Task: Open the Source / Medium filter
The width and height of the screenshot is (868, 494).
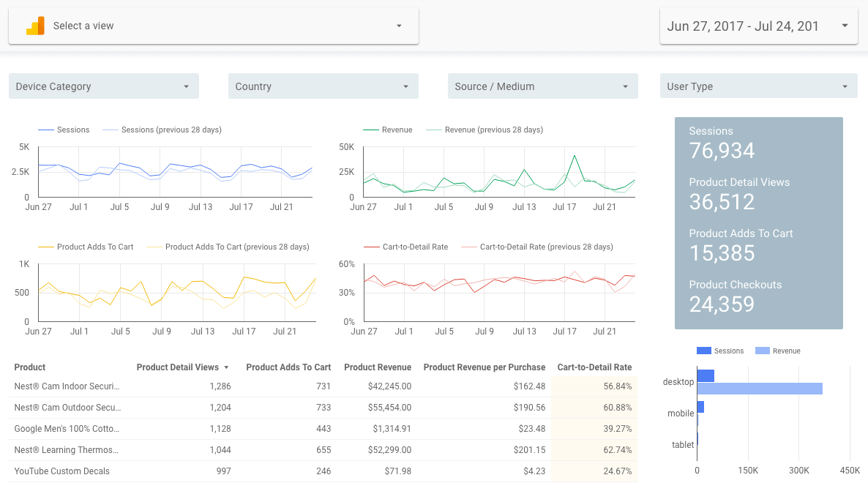Action: (x=542, y=86)
